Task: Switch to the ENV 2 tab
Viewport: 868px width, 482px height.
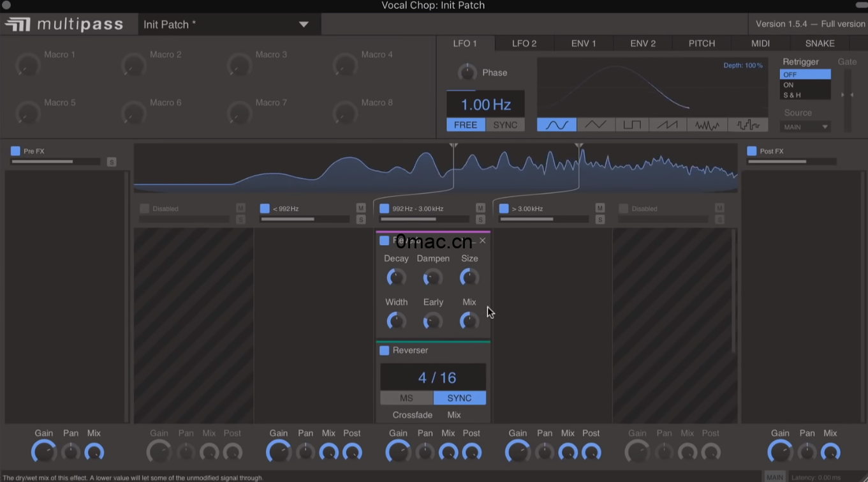Action: 643,43
